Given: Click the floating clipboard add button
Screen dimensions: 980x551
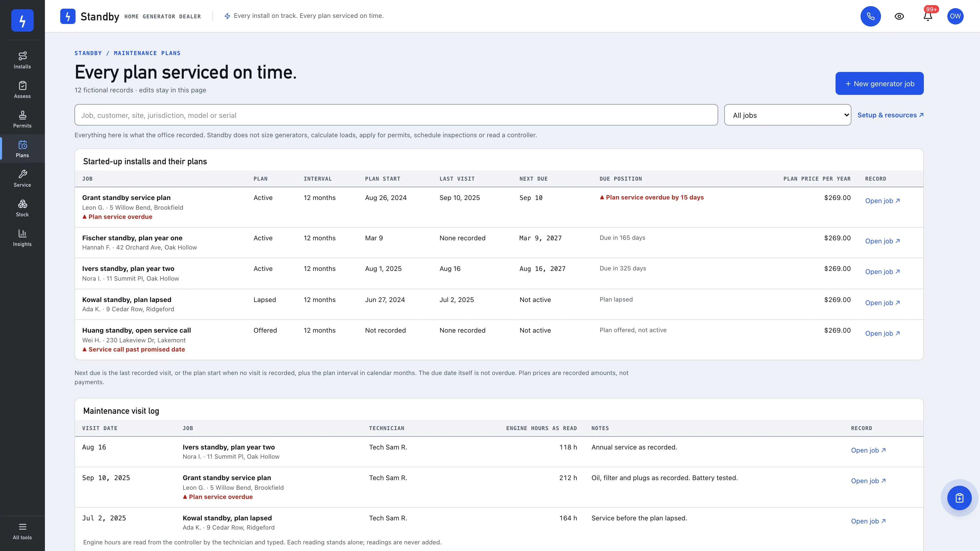Looking at the screenshot, I should point(960,498).
